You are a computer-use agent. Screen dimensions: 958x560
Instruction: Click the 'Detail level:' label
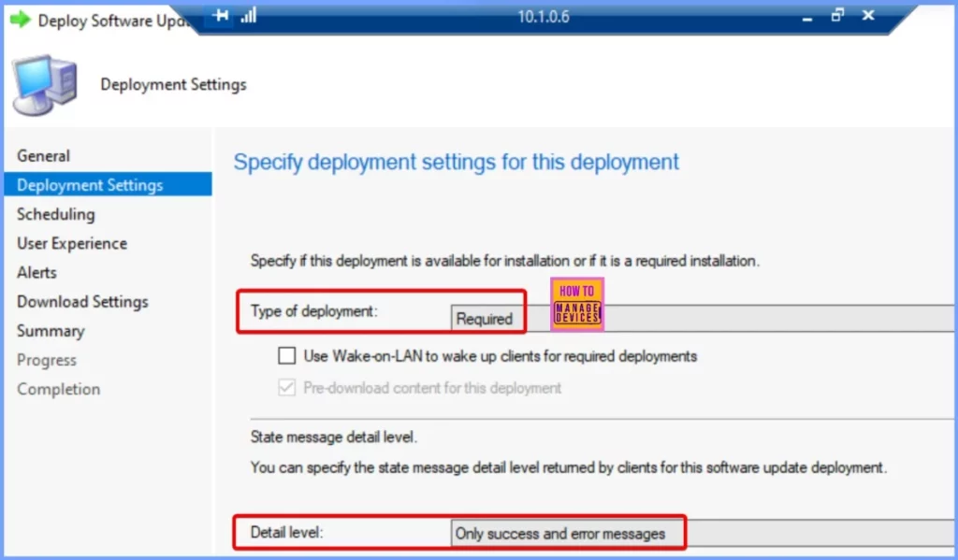point(286,533)
